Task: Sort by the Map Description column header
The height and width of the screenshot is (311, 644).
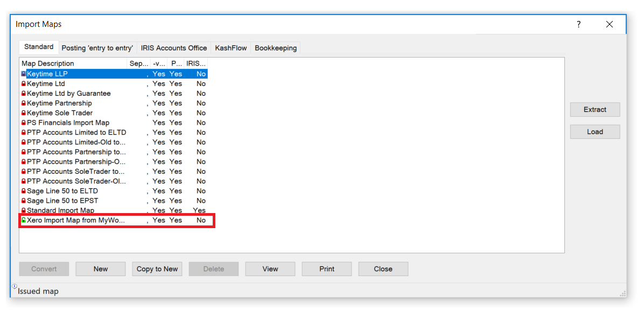Action: 74,63
